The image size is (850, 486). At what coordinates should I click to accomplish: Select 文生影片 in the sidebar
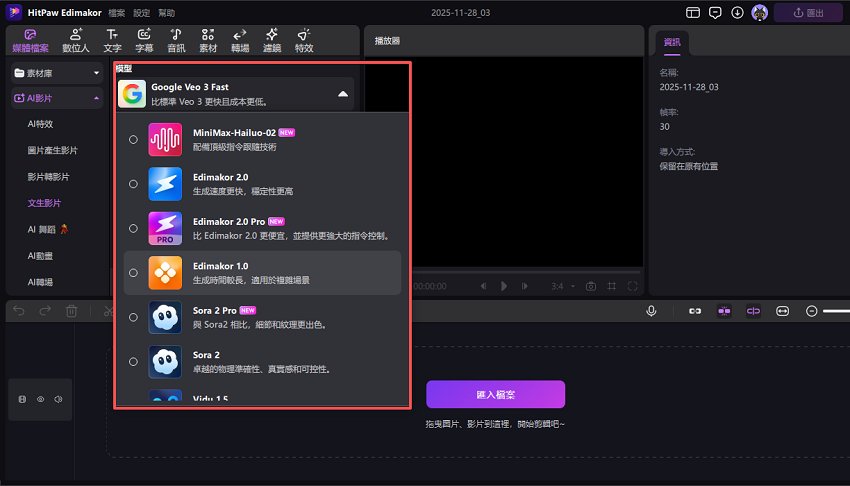pyautogui.click(x=44, y=203)
